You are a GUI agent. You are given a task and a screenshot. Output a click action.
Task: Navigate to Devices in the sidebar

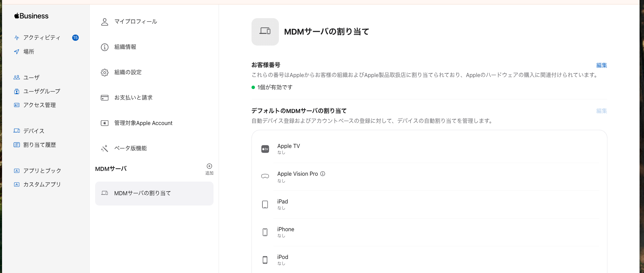(x=34, y=131)
